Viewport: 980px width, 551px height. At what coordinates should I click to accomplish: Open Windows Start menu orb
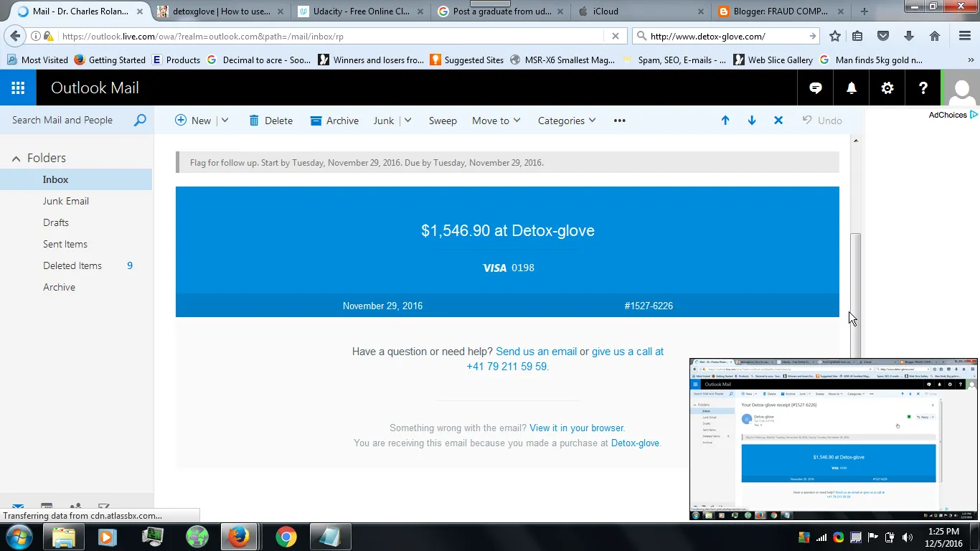(x=18, y=537)
